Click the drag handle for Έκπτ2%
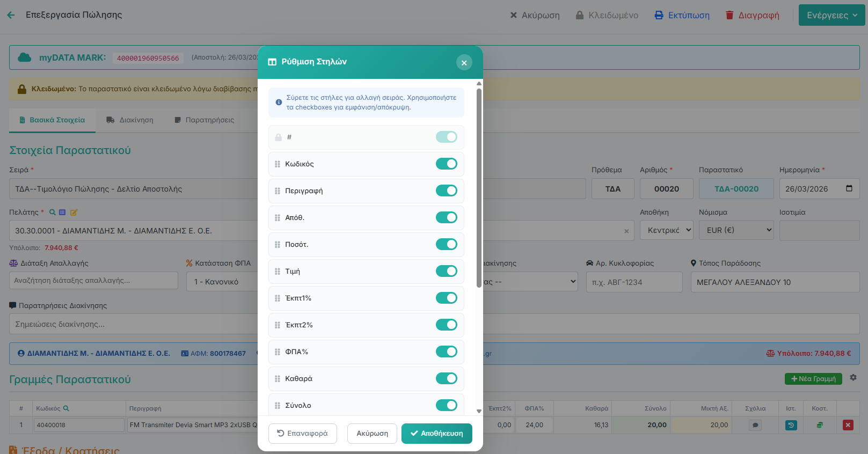Viewport: 868px width, 454px height. coord(278,325)
